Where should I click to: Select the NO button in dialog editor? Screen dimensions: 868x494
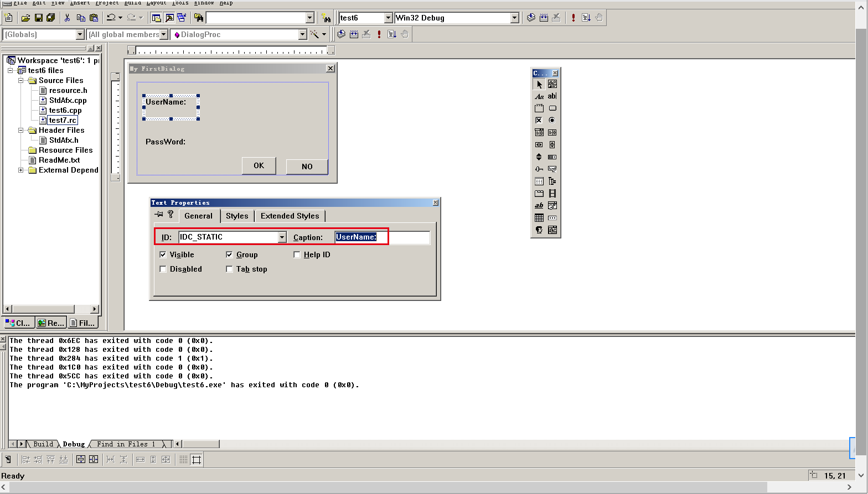(x=307, y=167)
